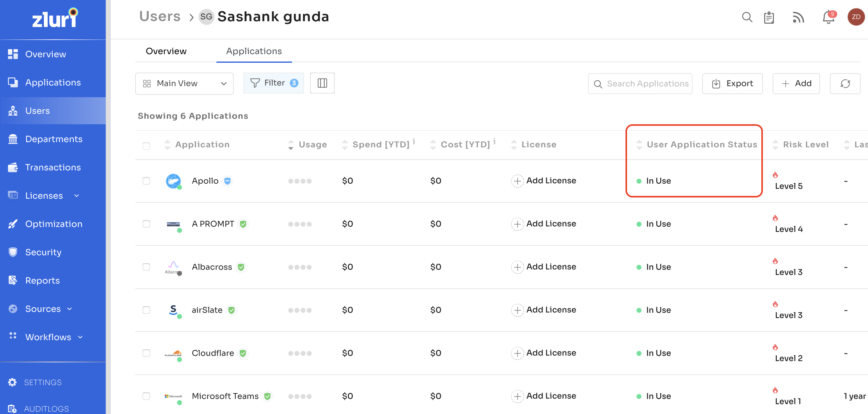
Task: Click the refresh table icon button
Action: pos(845,83)
